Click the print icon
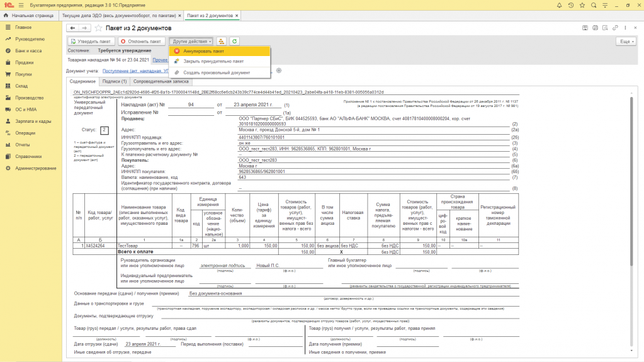 pos(595,28)
